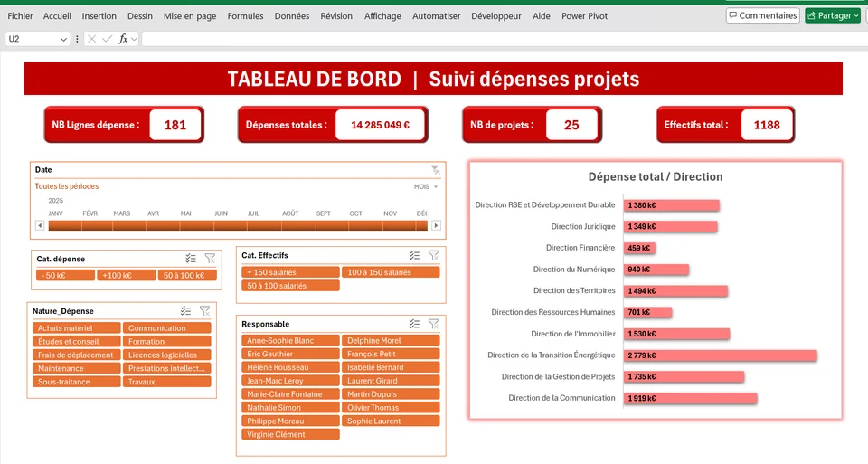Click the formula bar input field
This screenshot has width=868, height=464.
504,39
